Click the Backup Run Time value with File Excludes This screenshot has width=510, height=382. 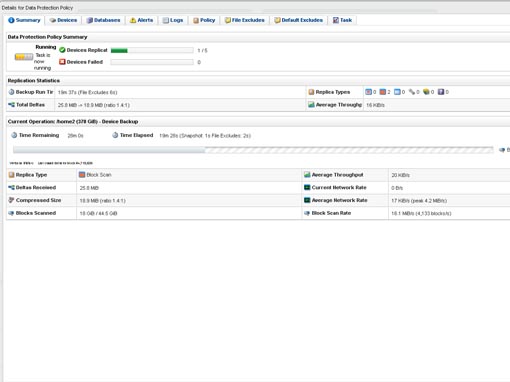[x=88, y=92]
